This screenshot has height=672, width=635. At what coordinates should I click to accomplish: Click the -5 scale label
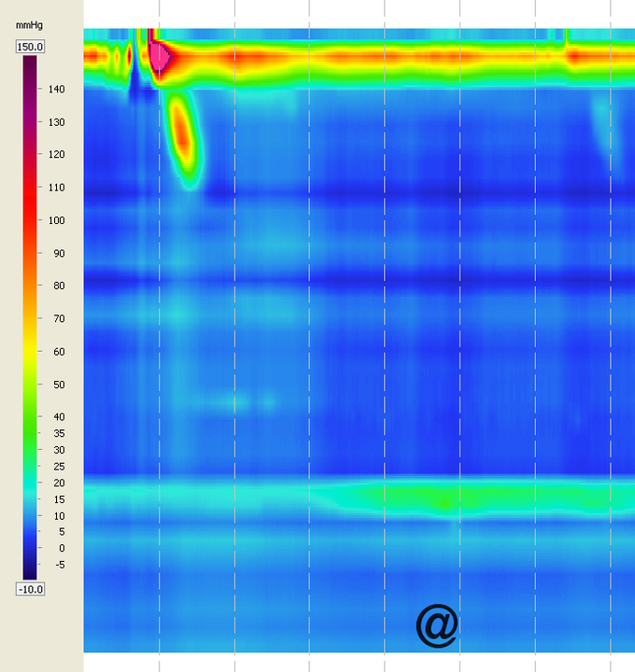(61, 565)
